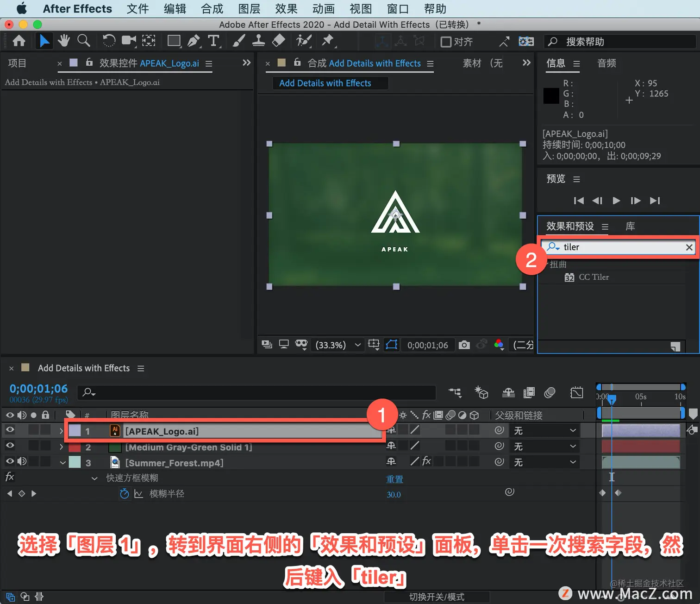
Task: Take a snapshot with camera icon
Action: 464,345
